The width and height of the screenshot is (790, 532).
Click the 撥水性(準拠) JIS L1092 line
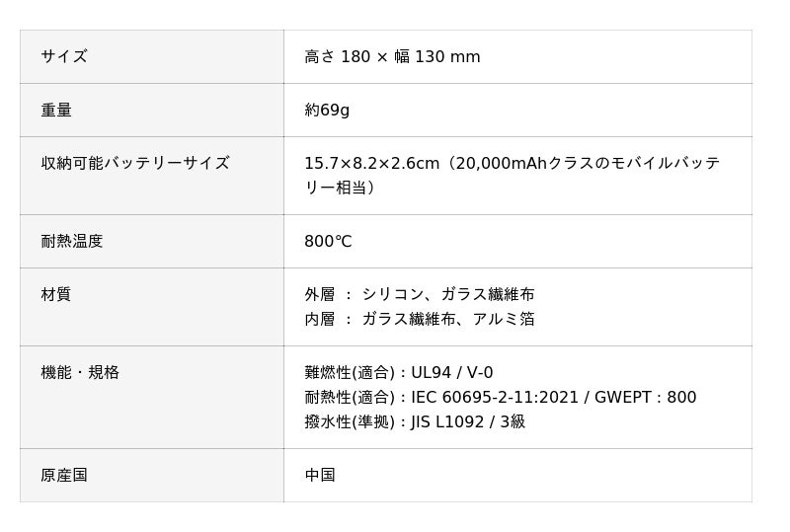[x=415, y=421]
